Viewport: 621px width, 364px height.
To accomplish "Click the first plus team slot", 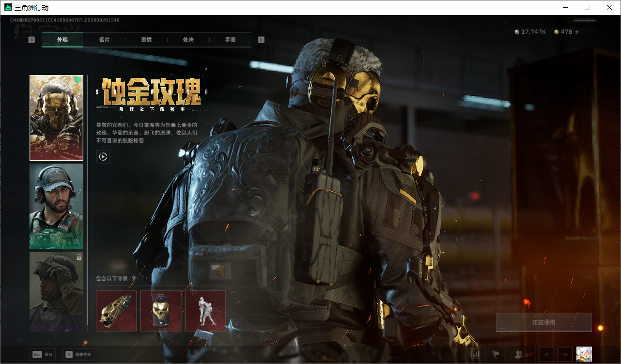I will (546, 355).
